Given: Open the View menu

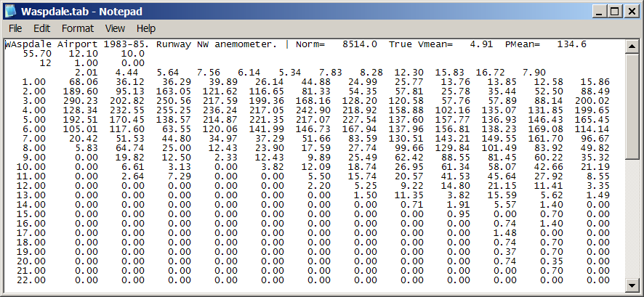Looking at the screenshot, I should [115, 28].
